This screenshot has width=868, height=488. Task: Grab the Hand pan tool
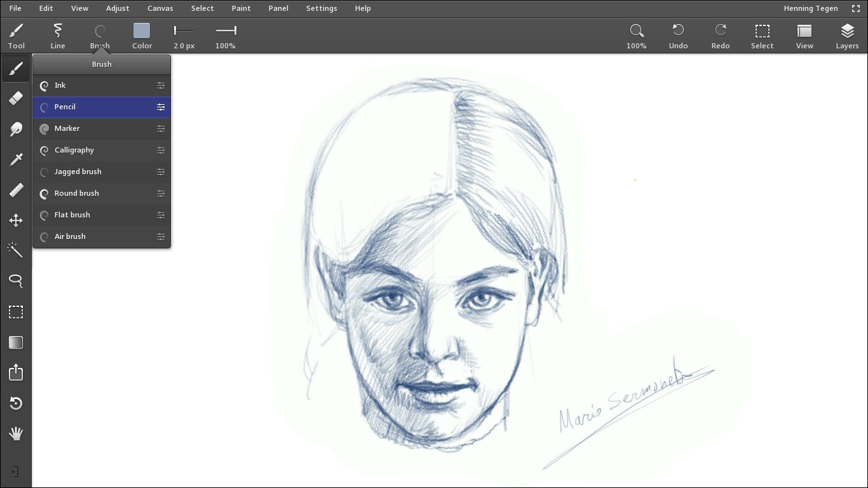point(15,434)
